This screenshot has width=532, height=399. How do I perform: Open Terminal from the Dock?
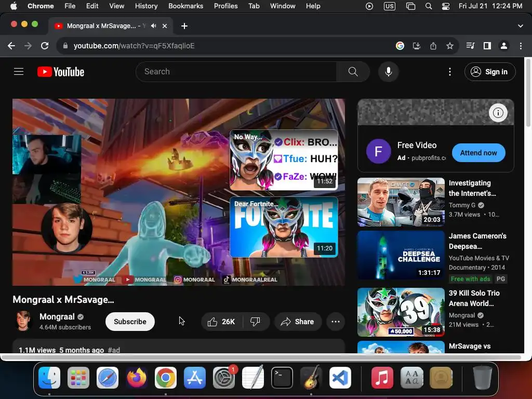point(282,378)
